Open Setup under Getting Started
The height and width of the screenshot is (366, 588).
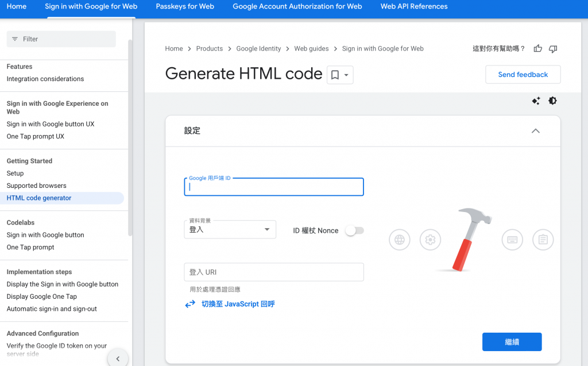pyautogui.click(x=15, y=173)
